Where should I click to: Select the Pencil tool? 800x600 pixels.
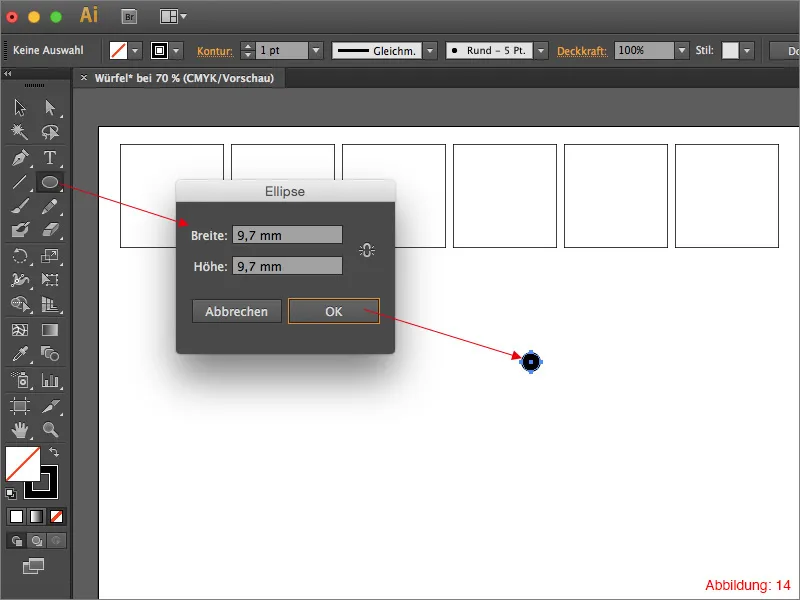49,206
